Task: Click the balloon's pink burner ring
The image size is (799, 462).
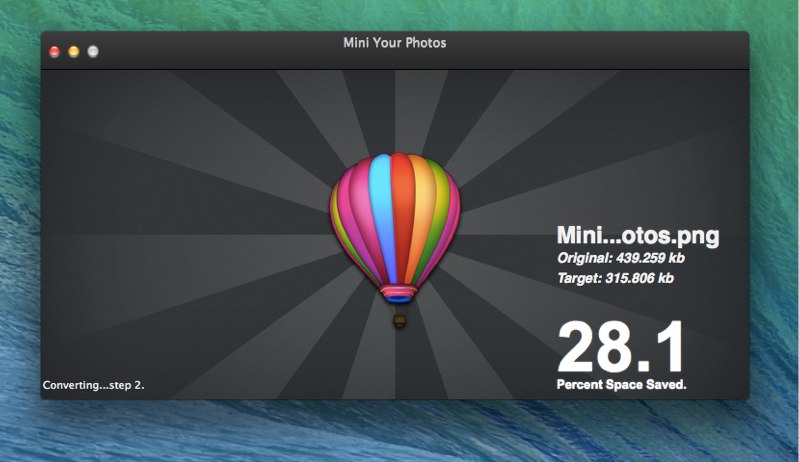Action: tap(398, 292)
